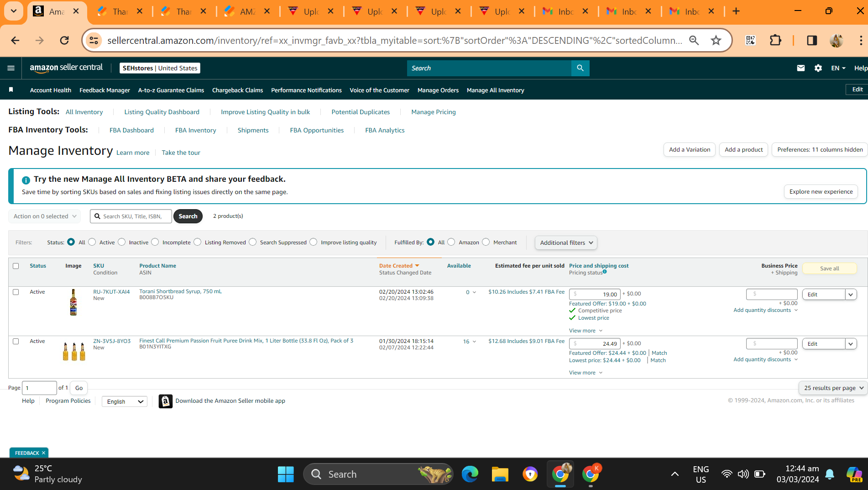This screenshot has width=868, height=490.
Task: Open the Action on 0 selected dropdown
Action: [x=45, y=216]
